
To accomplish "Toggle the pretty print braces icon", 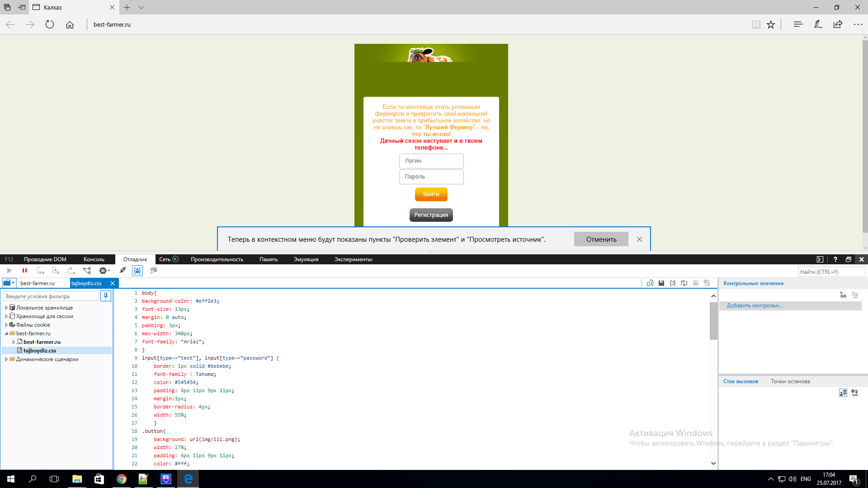I will [673, 283].
